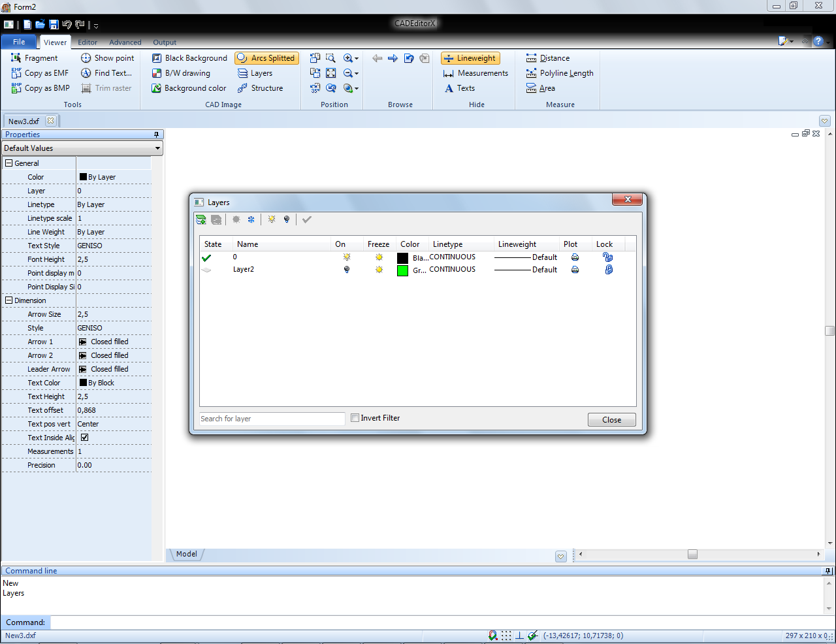Select the Model layout tab
The width and height of the screenshot is (836, 644).
(x=187, y=554)
